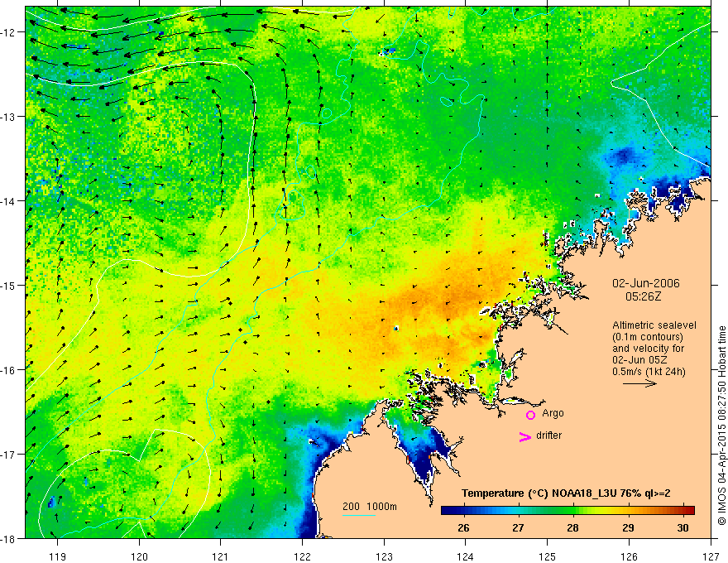The image size is (728, 563).
Task: Click the longitude axis label '124'
Action: point(466,556)
